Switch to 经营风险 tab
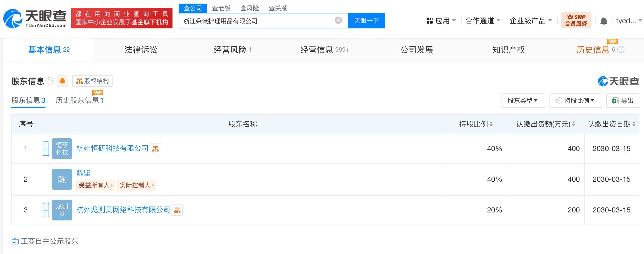 tap(233, 50)
